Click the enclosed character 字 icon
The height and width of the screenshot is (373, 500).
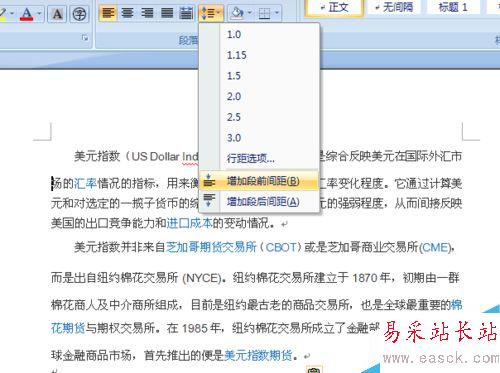[79, 14]
